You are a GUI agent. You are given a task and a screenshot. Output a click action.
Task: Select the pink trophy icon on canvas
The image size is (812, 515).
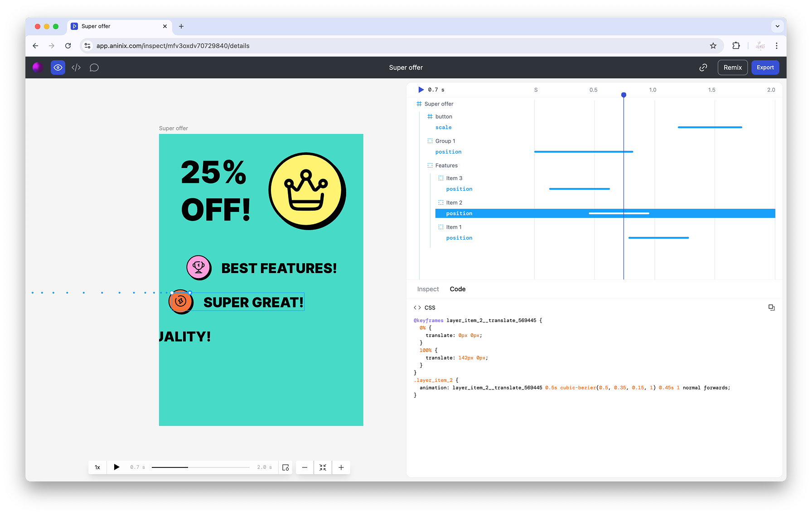[199, 268]
